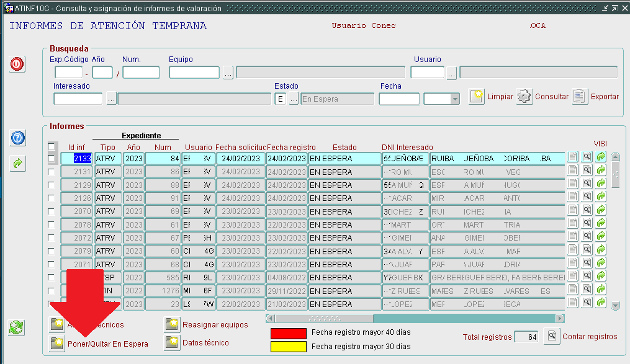Click the red power exit icon
Screen dimensions: 630x364
pyautogui.click(x=17, y=64)
